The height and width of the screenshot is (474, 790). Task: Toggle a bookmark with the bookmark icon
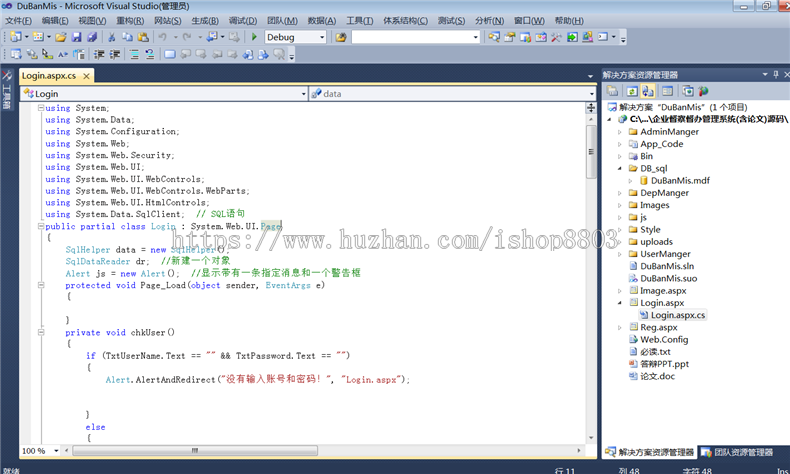(x=170, y=54)
